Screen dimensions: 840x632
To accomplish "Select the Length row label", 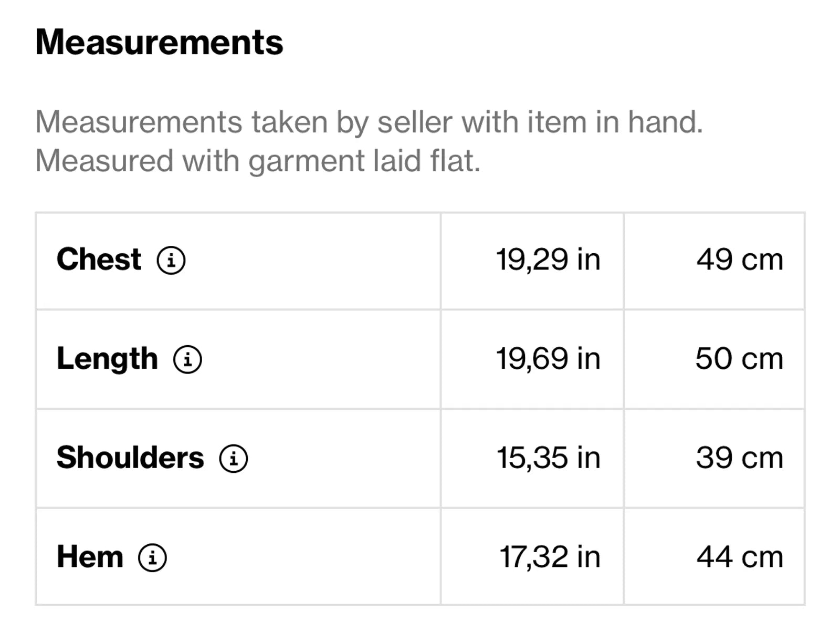I will pos(107,359).
